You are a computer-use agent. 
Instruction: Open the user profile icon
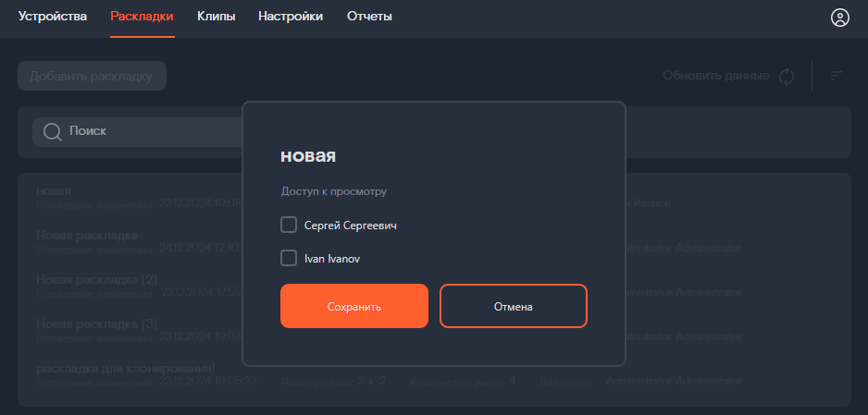coord(839,18)
